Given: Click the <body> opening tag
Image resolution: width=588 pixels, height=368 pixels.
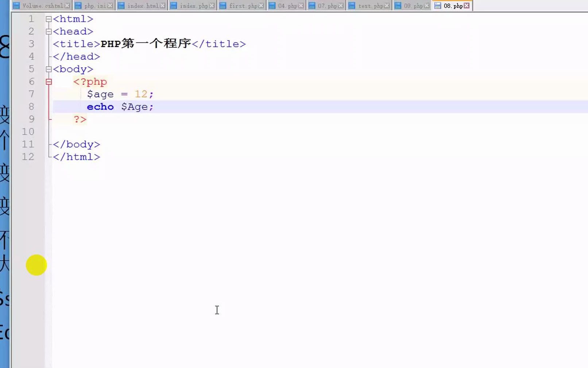Looking at the screenshot, I should (x=73, y=69).
